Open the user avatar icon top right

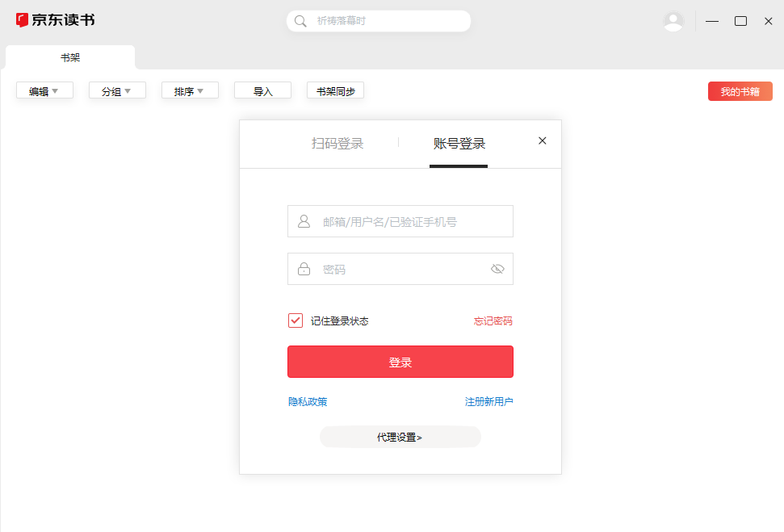674,21
